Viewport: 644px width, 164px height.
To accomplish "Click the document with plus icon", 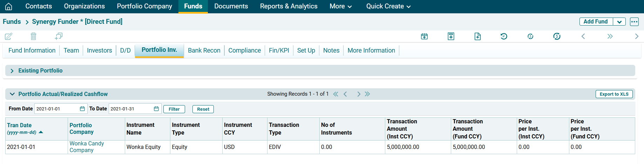I will pos(477,36).
